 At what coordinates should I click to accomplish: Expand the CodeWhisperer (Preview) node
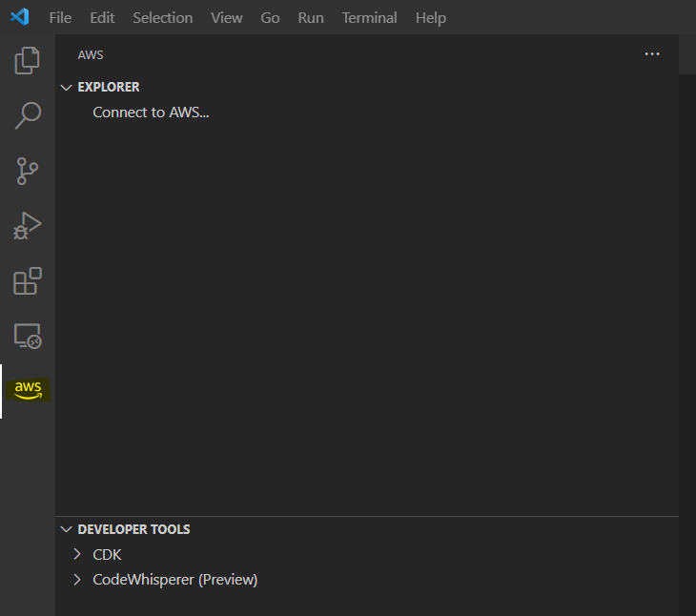(x=77, y=579)
